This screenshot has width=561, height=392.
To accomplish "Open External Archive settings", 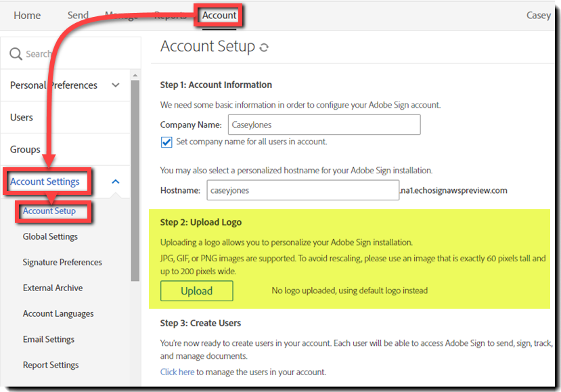I will 53,288.
